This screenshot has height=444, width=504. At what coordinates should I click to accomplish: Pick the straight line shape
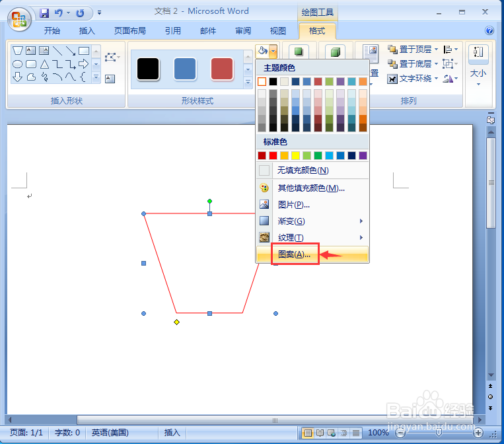(x=57, y=50)
